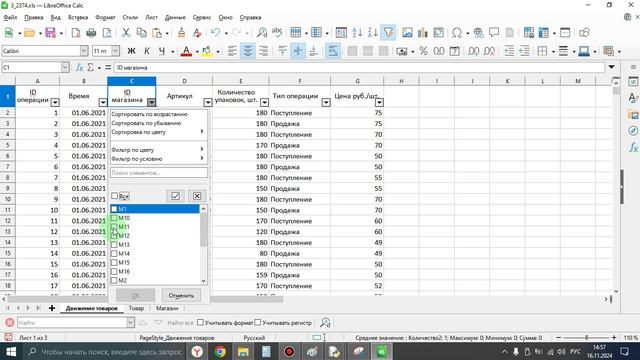Check the M1 filter checkbox
Screen dimensions: 640x360
click(x=114, y=209)
